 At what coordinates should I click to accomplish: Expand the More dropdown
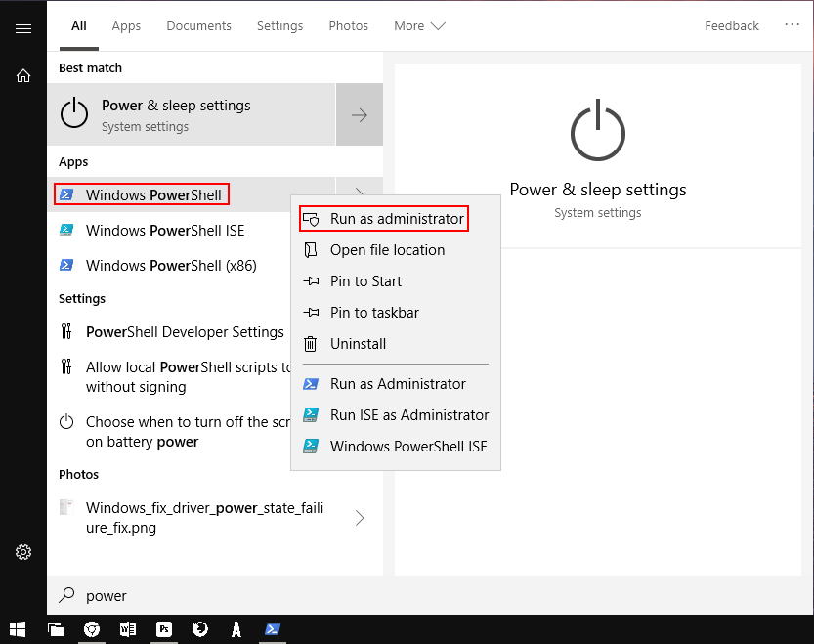pyautogui.click(x=419, y=26)
